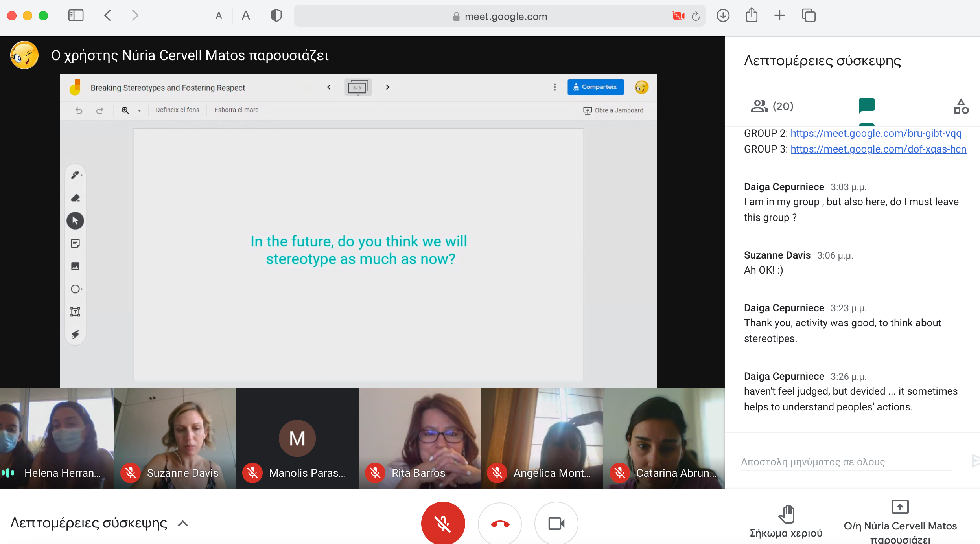
Task: Select Rita Barros video tile
Action: (420, 438)
